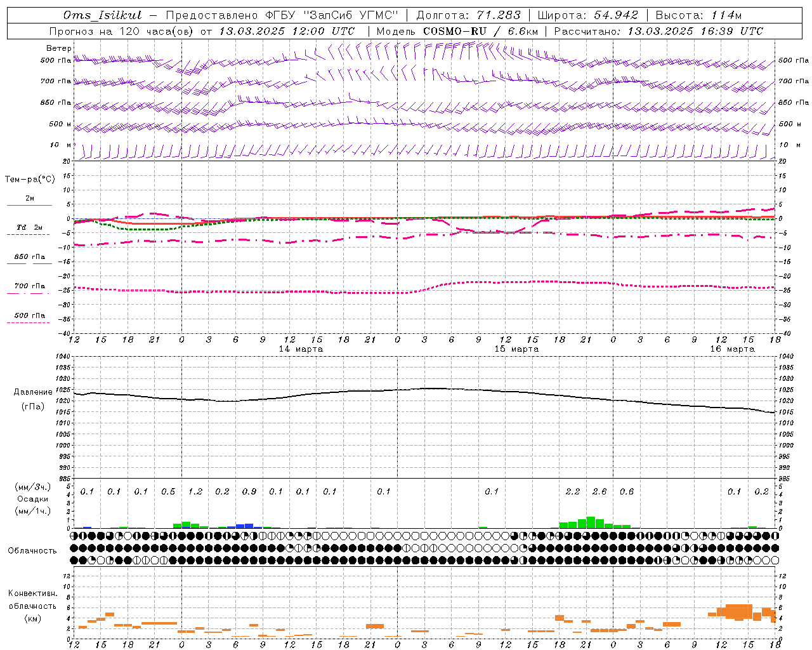The width and height of the screenshot is (812, 650).
Task: Click the "Широта: 54.942" latitude value
Action: coord(587,15)
